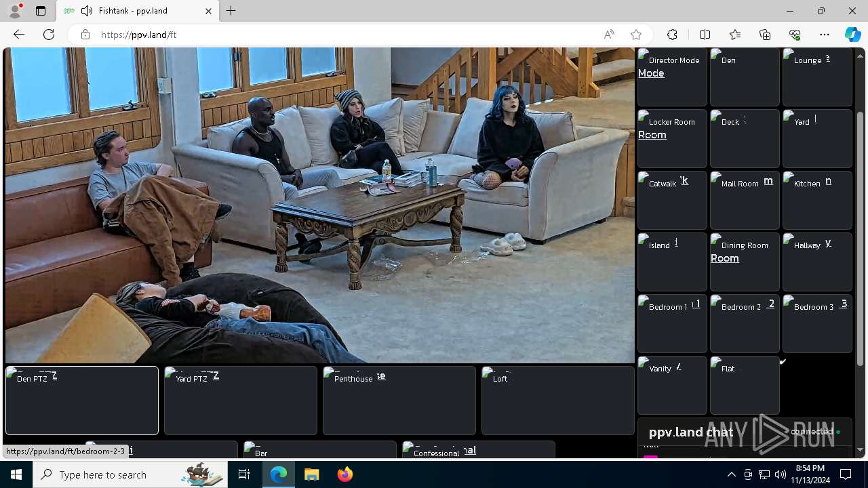Click the taskbar search box
Viewport: 868px width, 488px height.
point(131,474)
